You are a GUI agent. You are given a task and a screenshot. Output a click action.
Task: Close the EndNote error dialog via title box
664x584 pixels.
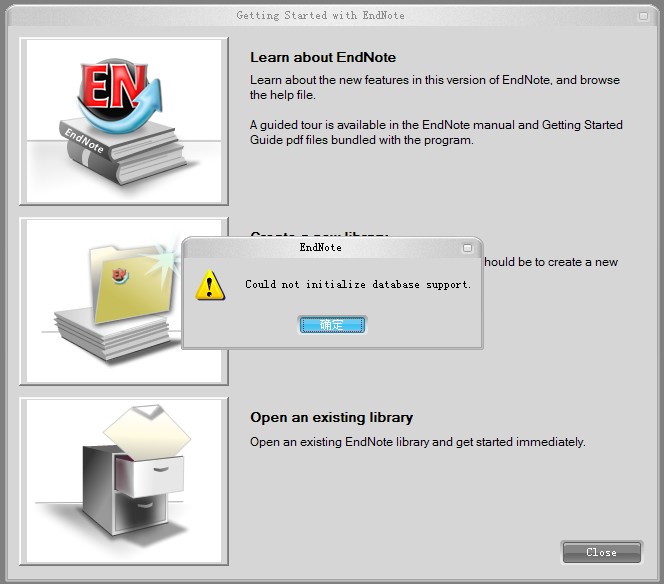tap(467, 248)
